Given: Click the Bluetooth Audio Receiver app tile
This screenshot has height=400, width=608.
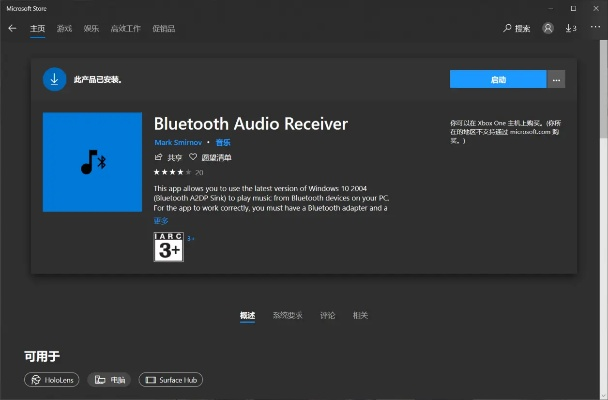Looking at the screenshot, I should coord(92,162).
